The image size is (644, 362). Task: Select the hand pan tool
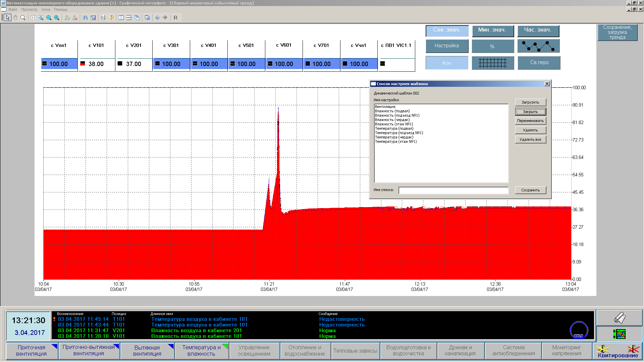coord(15,18)
